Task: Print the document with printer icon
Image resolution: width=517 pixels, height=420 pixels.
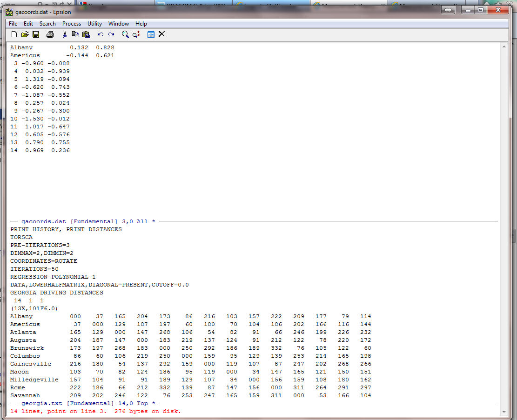Action: [50, 34]
